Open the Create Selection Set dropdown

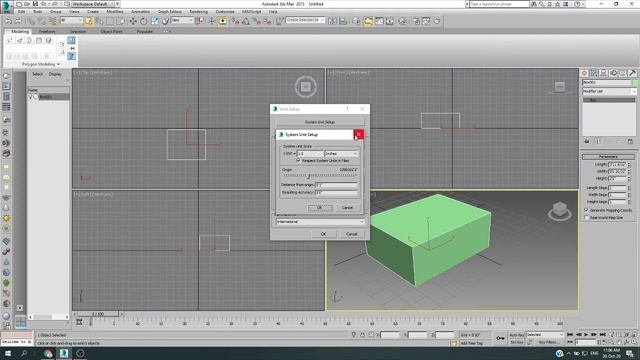(x=305, y=20)
